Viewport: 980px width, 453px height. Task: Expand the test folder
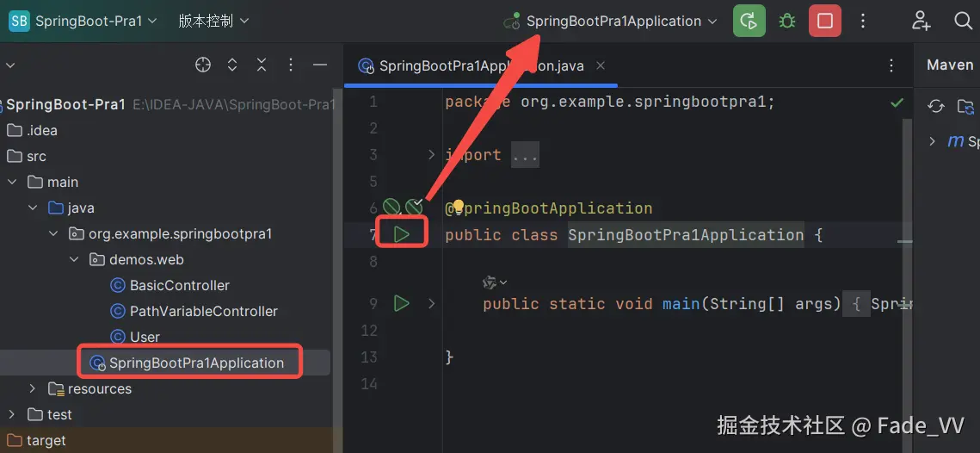pyautogui.click(x=11, y=414)
